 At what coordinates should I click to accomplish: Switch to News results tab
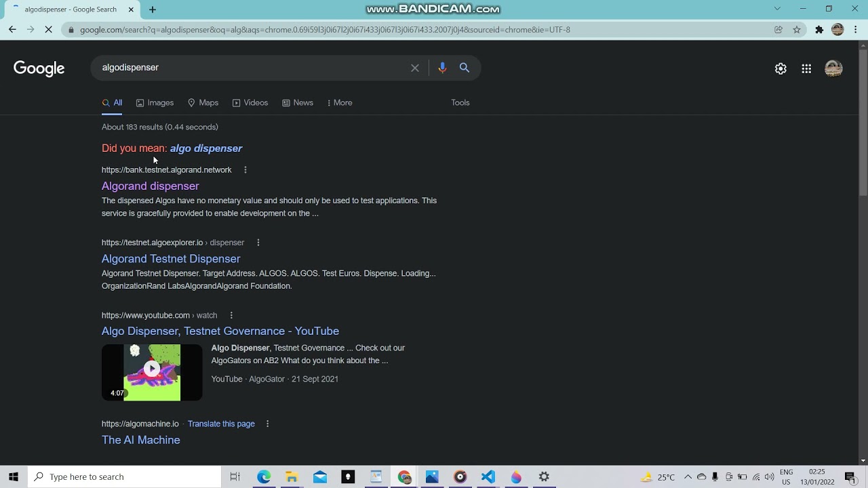[298, 103]
